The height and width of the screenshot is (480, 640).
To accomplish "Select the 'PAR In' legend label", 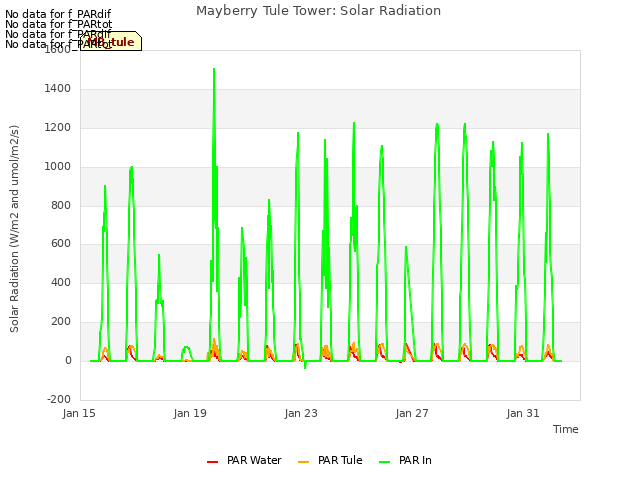I will pos(415,460).
